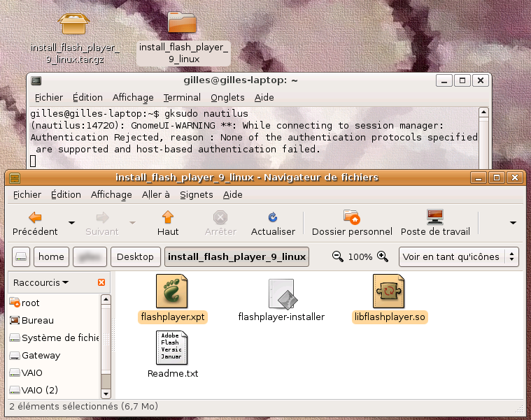531x420 pixels.
Task: Click the Arrêter stop icon
Action: point(220,217)
